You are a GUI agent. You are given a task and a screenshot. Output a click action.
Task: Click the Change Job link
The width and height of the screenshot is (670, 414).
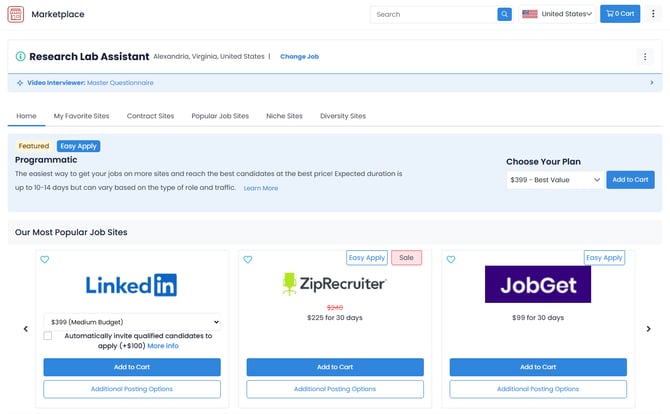[x=299, y=57]
